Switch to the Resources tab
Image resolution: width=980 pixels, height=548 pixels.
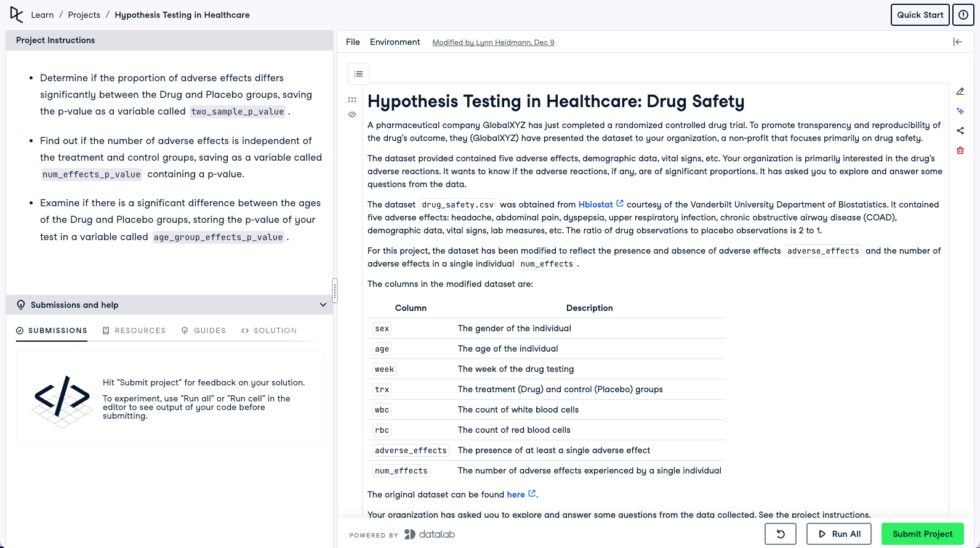tap(134, 331)
